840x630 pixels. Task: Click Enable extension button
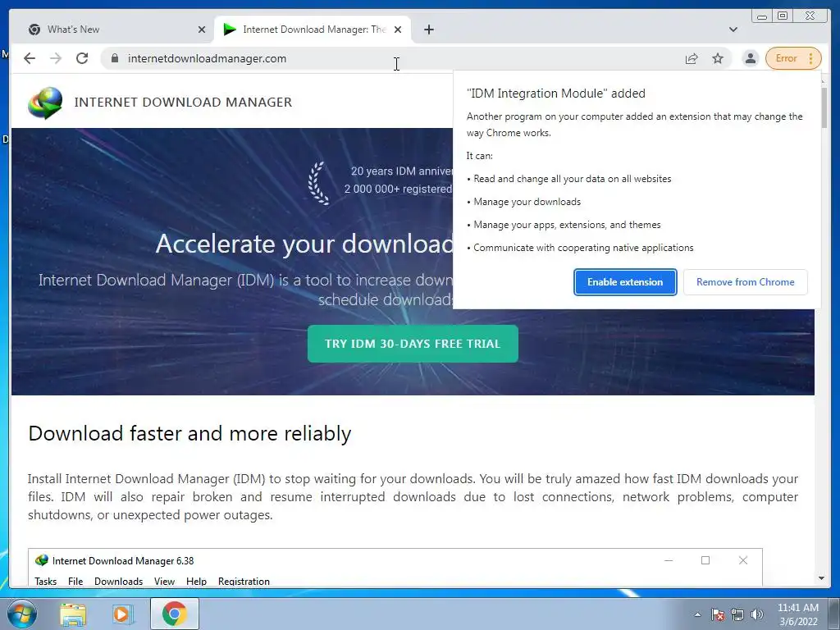tap(625, 282)
